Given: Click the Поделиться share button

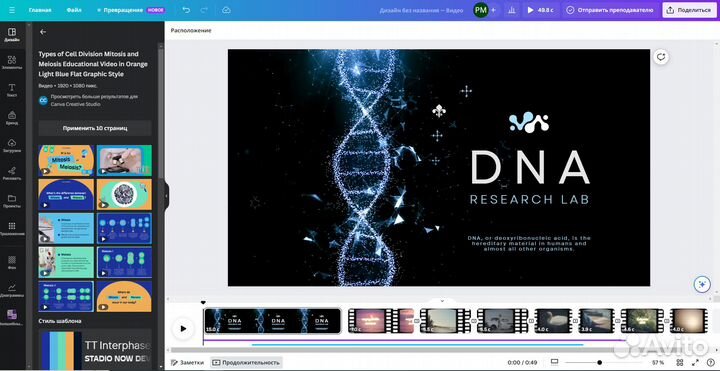Looking at the screenshot, I should click(689, 10).
